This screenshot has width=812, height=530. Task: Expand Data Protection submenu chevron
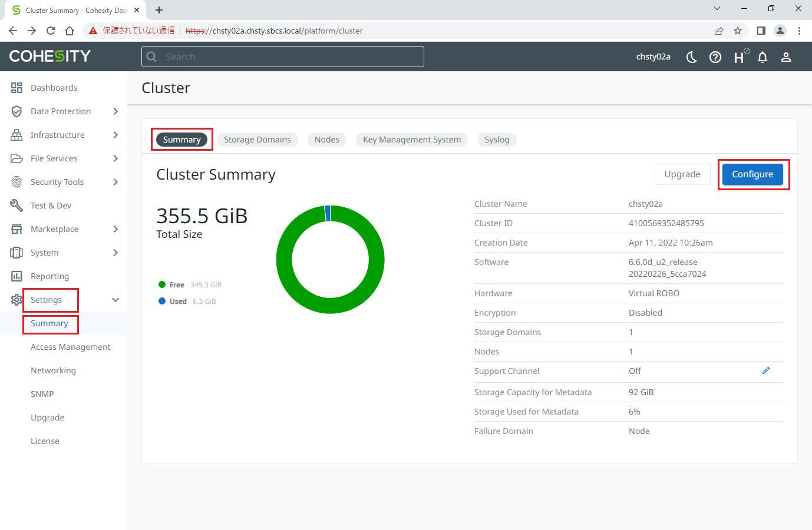[115, 111]
